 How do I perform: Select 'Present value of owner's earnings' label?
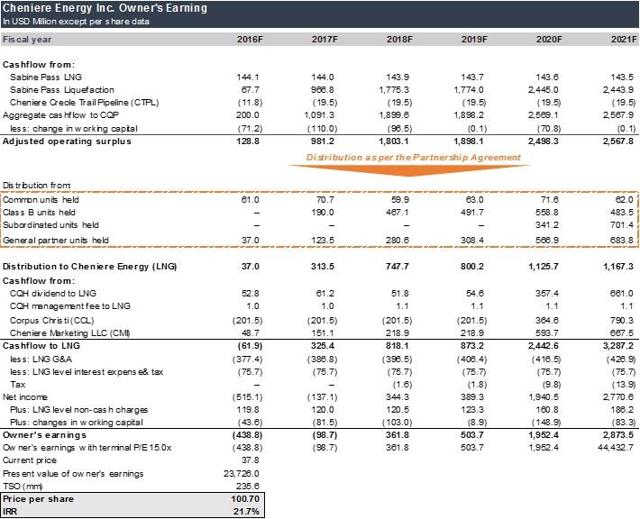73,474
